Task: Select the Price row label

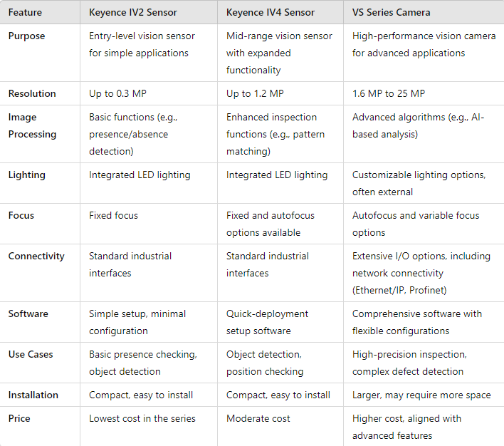Action: coord(19,418)
